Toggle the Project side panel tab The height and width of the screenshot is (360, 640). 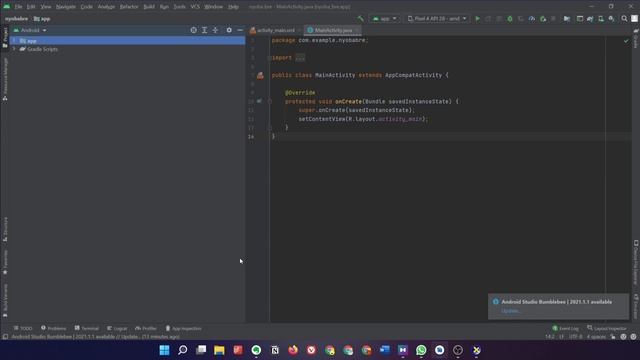(5, 38)
